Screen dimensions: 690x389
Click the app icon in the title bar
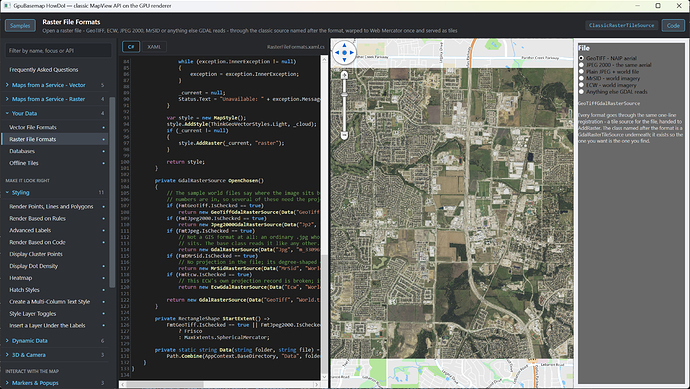7,6
